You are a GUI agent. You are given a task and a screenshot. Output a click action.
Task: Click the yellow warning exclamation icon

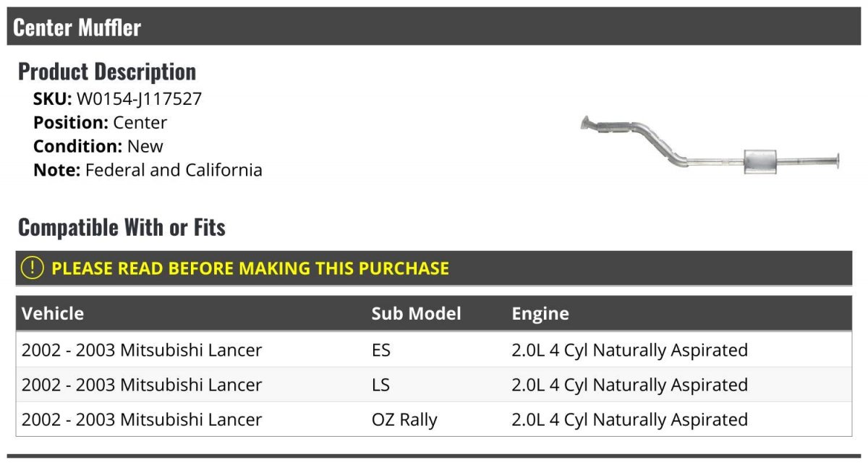pos(33,268)
